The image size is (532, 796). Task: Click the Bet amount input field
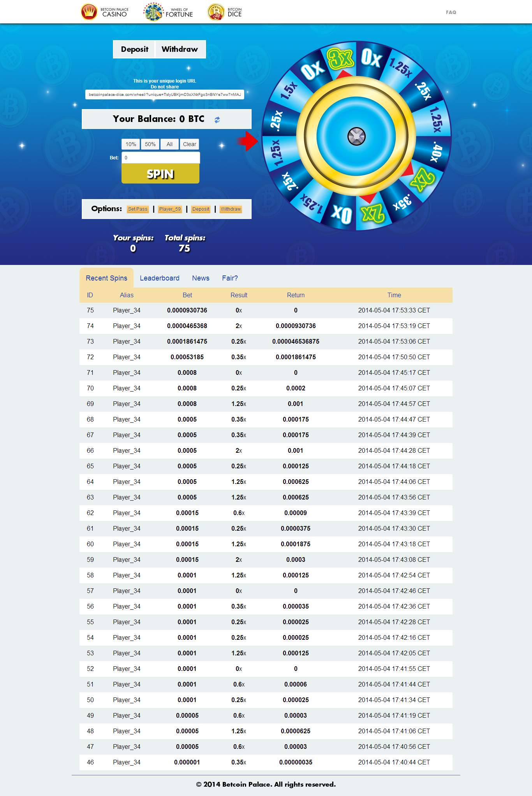(x=161, y=158)
